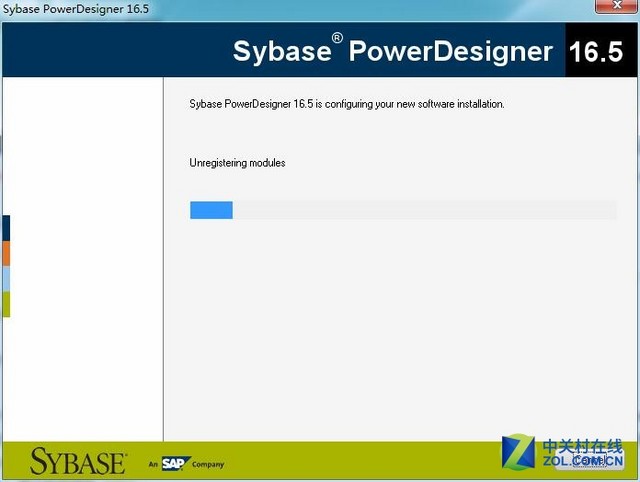Screen dimensions: 640x482
Task: Click the SAP logo in footer
Action: click(176, 463)
